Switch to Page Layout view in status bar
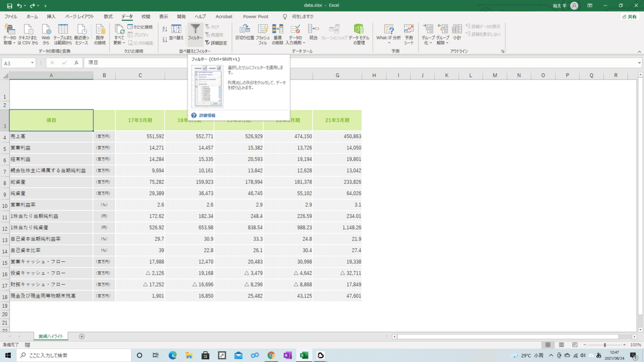 tap(561, 345)
